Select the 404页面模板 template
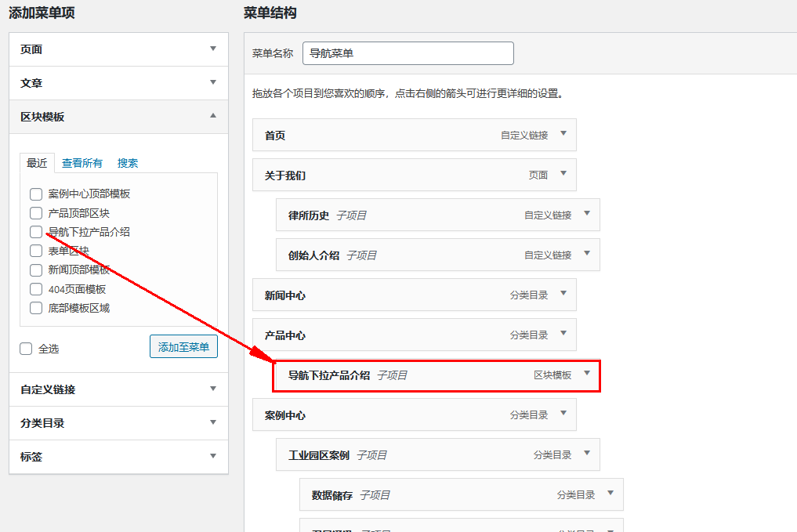This screenshot has height=532, width=797. pos(35,288)
